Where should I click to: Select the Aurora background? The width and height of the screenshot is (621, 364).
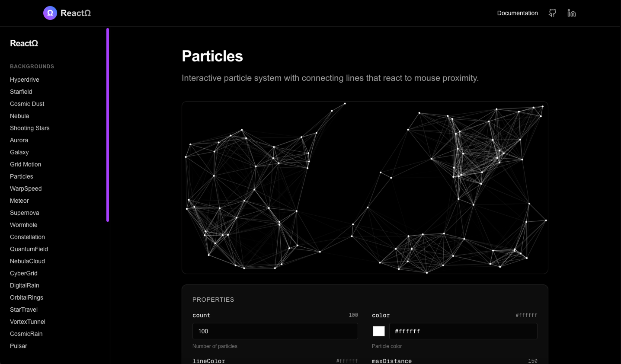[19, 140]
